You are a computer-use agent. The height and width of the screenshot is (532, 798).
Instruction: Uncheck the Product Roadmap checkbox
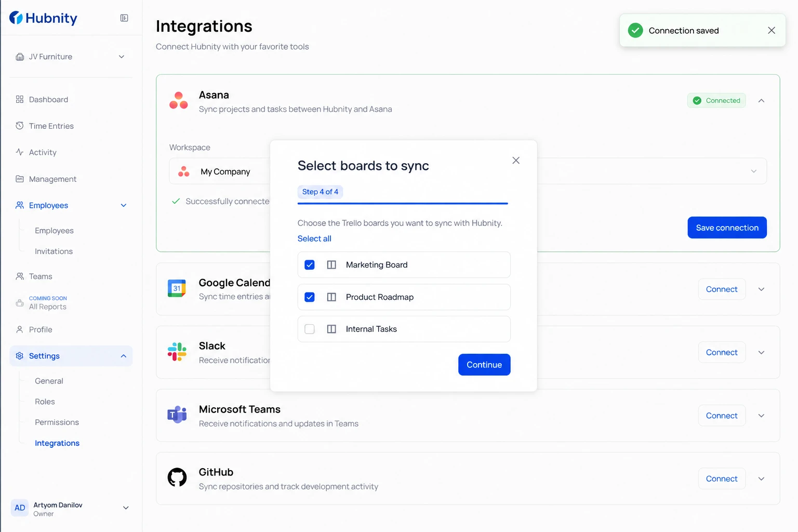[310, 297]
